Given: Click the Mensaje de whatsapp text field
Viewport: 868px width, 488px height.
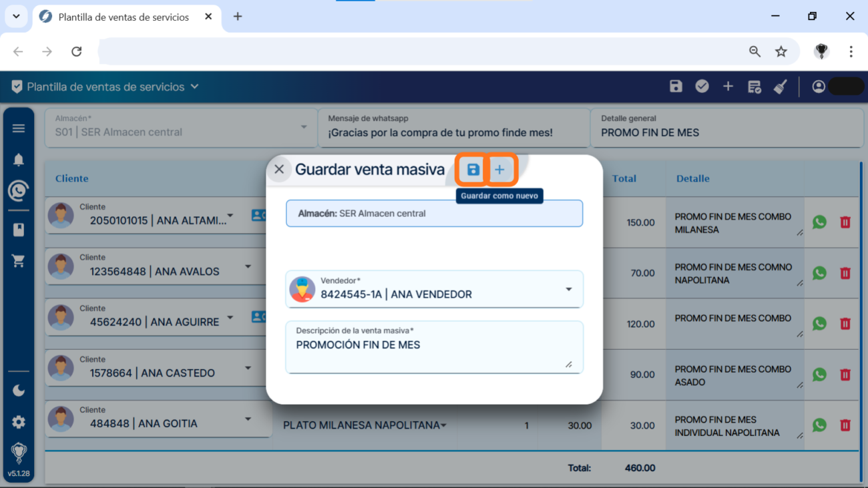Looking at the screenshot, I should coord(454,132).
